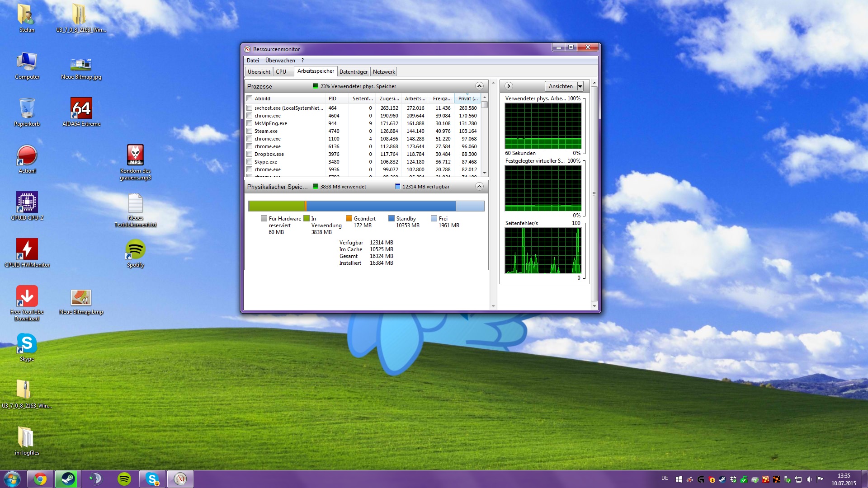868x488 pixels.
Task: Collapse the Prozesse section
Action: click(479, 86)
